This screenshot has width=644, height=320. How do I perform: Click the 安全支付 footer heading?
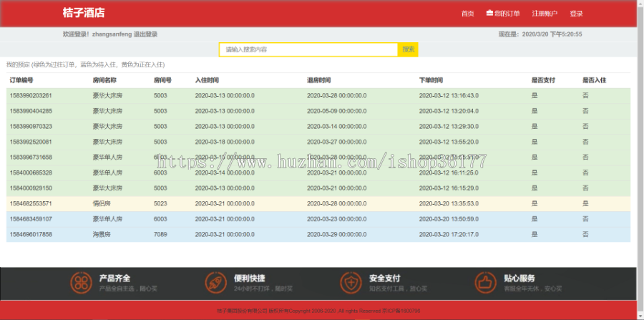coord(384,278)
